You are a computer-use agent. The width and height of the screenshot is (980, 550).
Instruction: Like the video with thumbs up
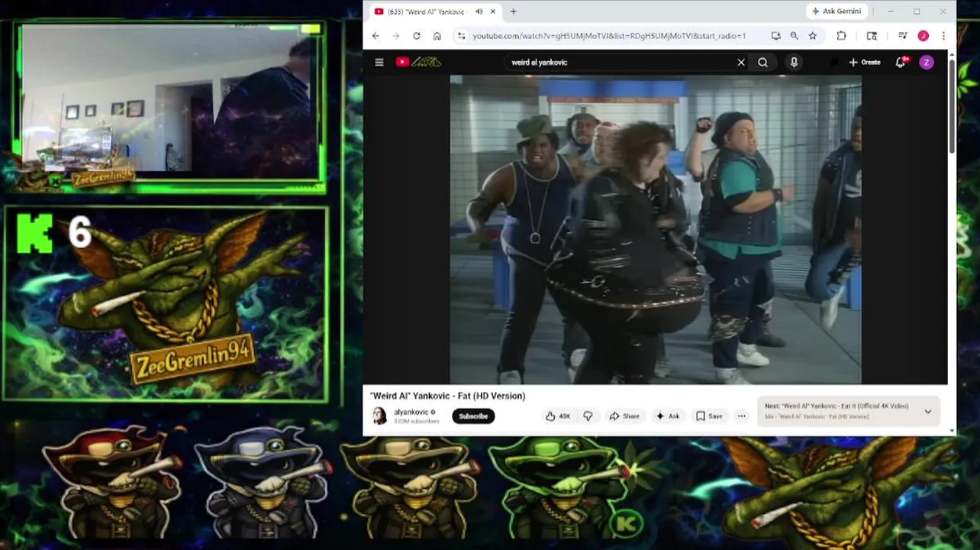coord(558,416)
